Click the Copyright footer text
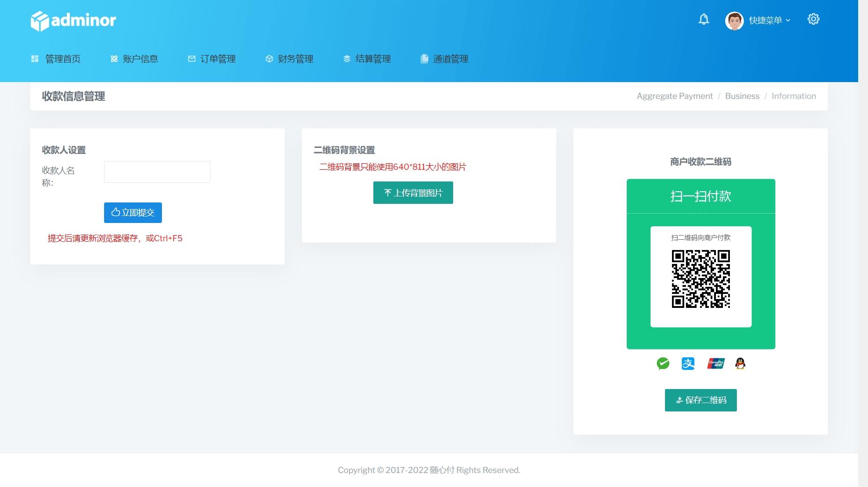 click(429, 470)
